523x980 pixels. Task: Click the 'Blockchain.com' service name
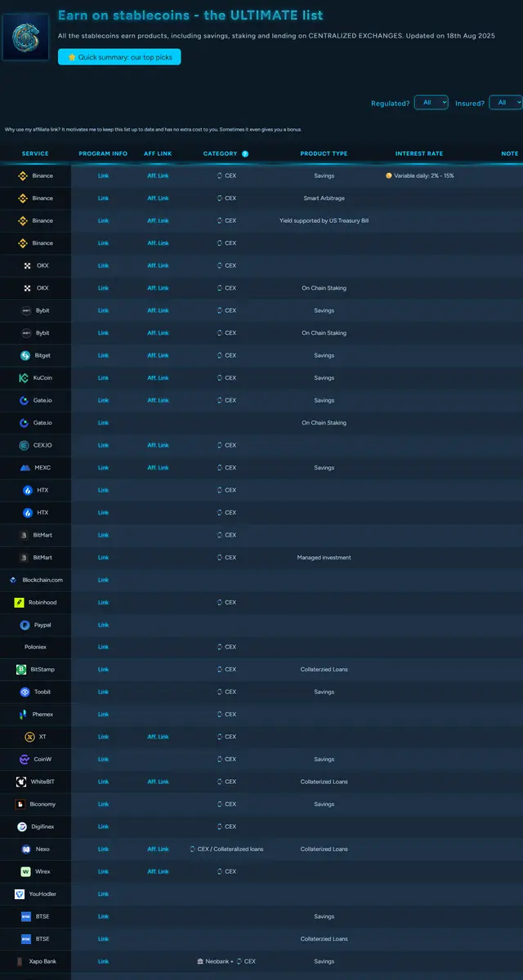[x=42, y=580]
